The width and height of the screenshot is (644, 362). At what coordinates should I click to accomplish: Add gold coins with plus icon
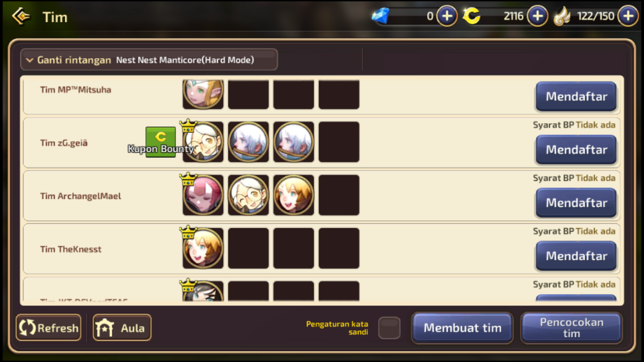coord(537,16)
